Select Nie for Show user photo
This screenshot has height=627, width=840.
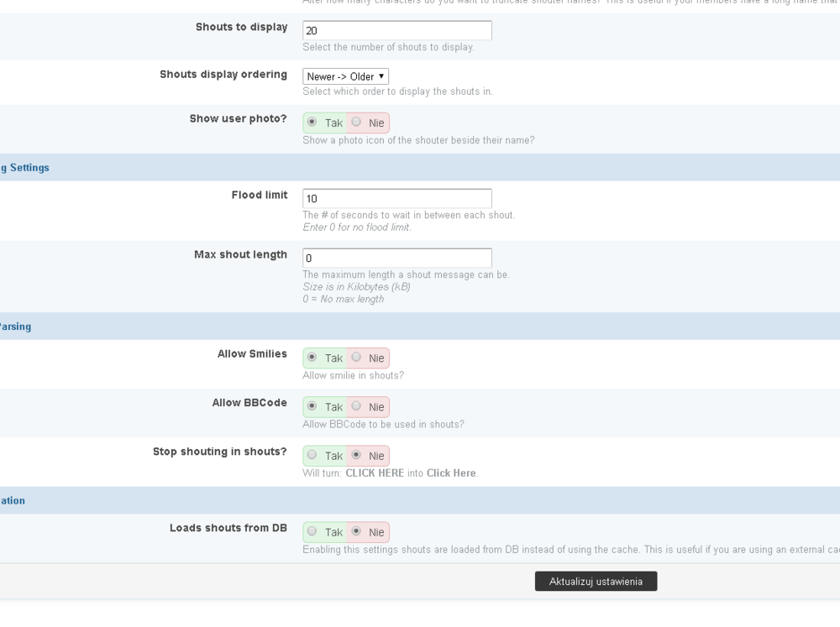coord(357,123)
